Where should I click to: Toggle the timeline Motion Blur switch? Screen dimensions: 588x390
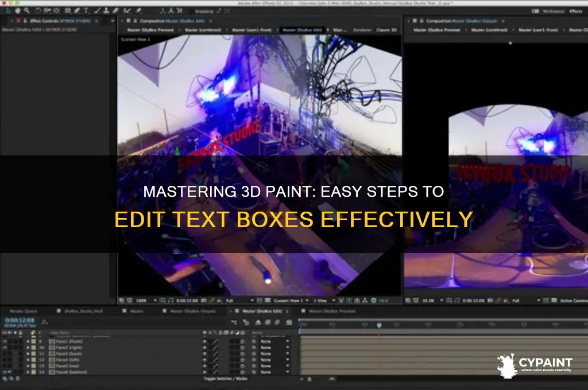[x=277, y=322]
